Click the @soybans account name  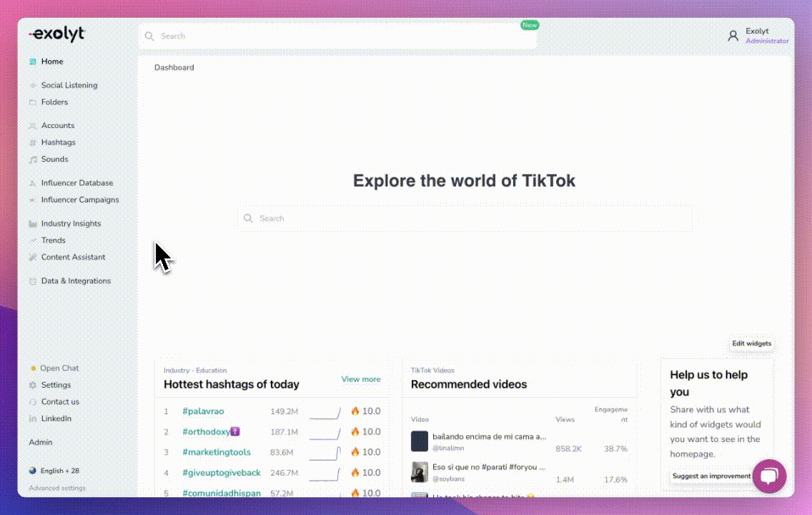click(448, 479)
